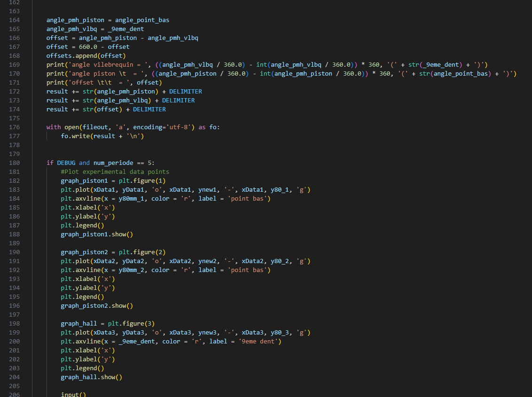Click the '\n' string on line 177
This screenshot has width=532, height=397.
(133, 136)
